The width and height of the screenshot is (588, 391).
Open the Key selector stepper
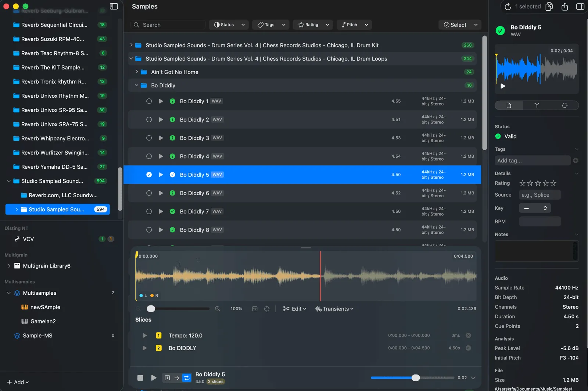(x=535, y=208)
